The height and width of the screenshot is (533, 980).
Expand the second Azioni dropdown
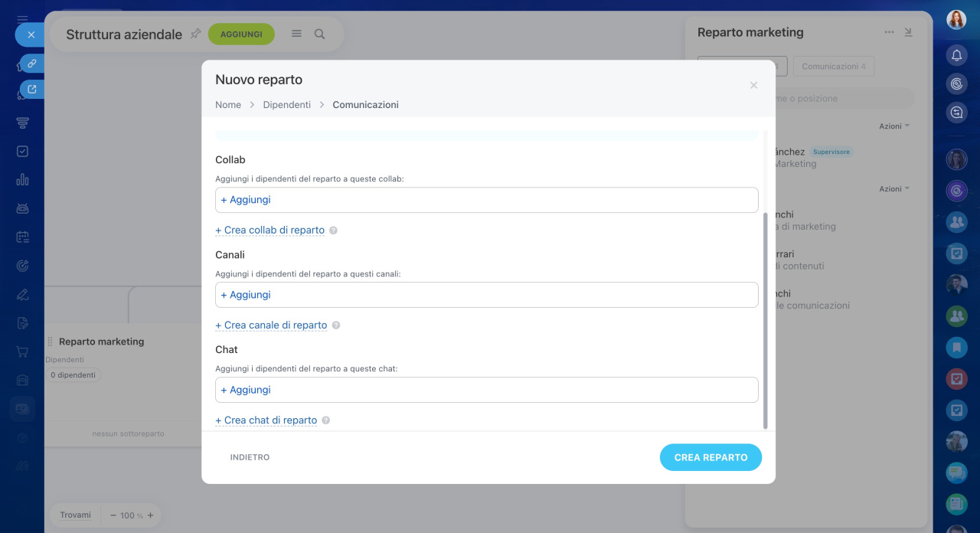(893, 188)
